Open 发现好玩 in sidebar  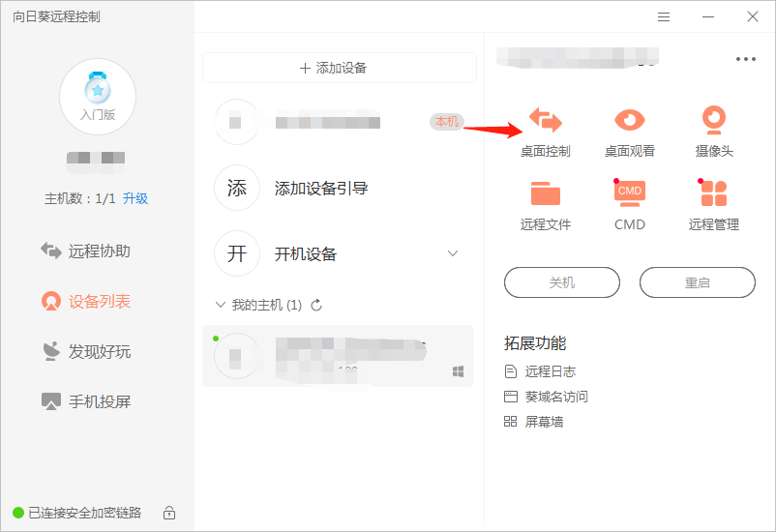point(85,351)
